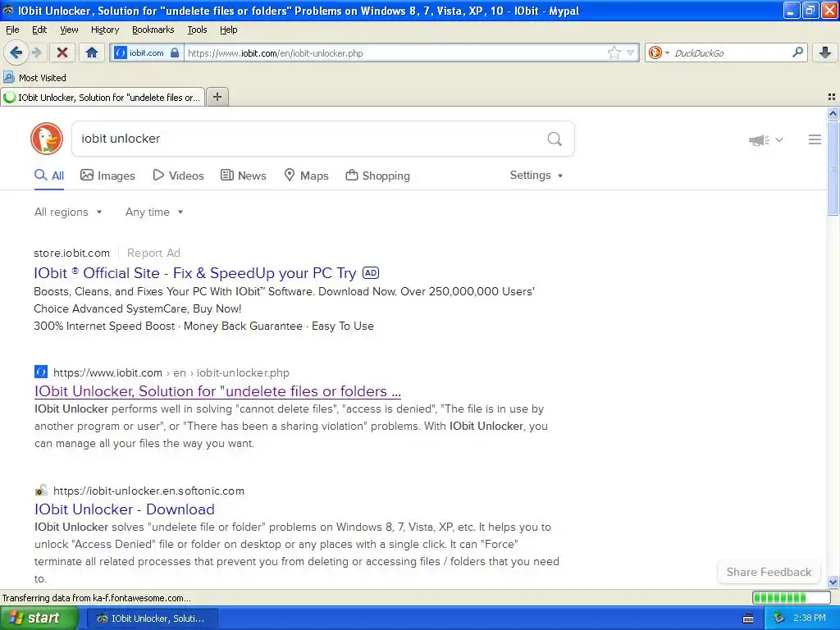The width and height of the screenshot is (840, 630).
Task: Open IObit Unlocker Solution result link
Action: pos(217,391)
